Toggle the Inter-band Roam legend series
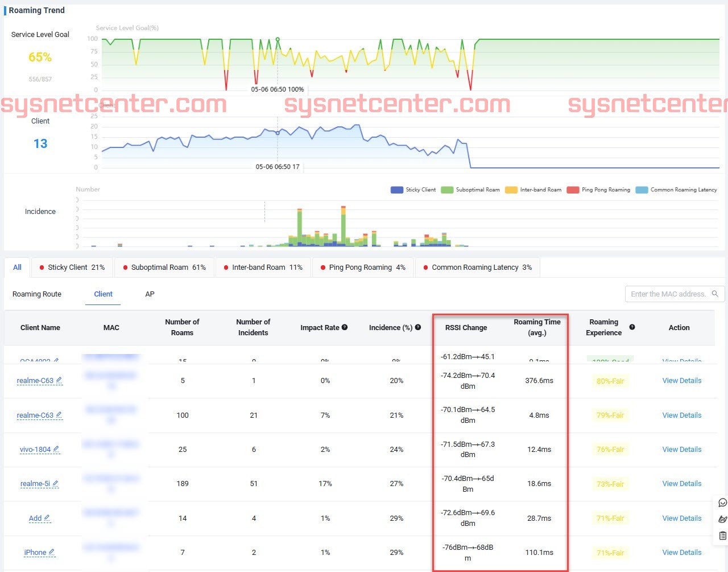The width and height of the screenshot is (728, 572). (x=533, y=190)
